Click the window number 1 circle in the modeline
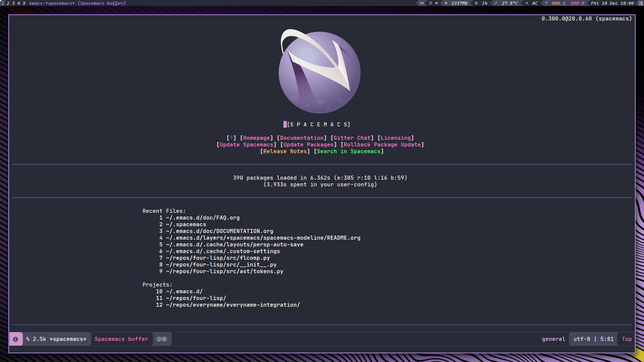This screenshot has height=362, width=644. [15, 339]
